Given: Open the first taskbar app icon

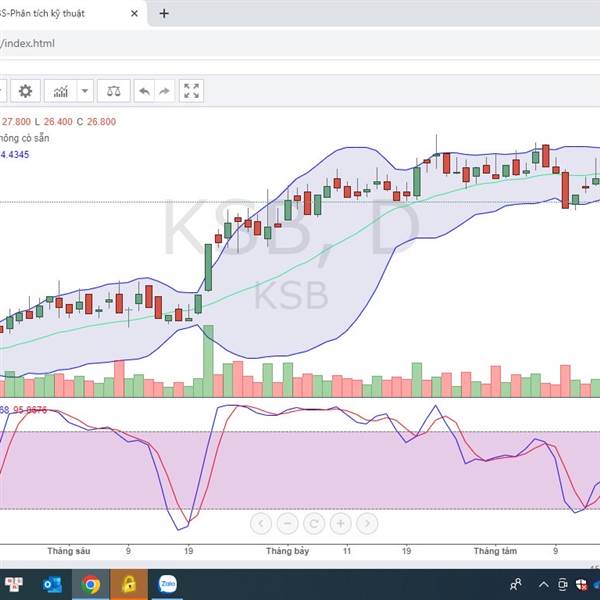Looking at the screenshot, I should (x=14, y=584).
